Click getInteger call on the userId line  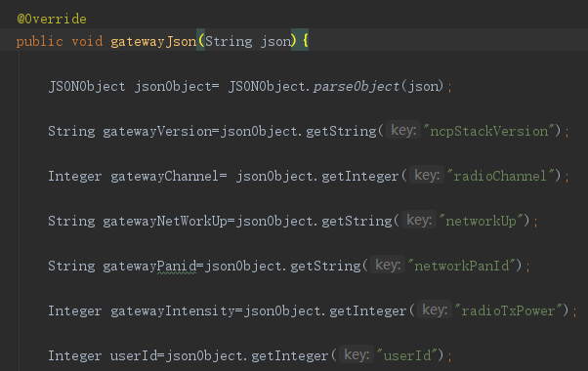tap(290, 356)
